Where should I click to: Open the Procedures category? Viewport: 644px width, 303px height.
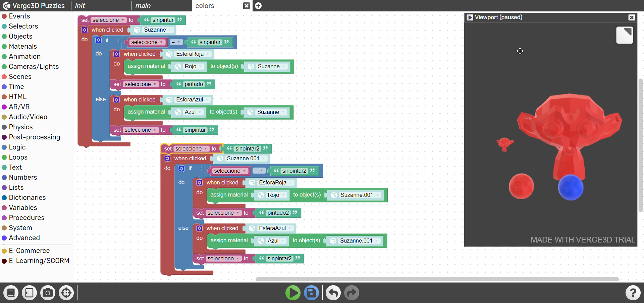[26, 218]
